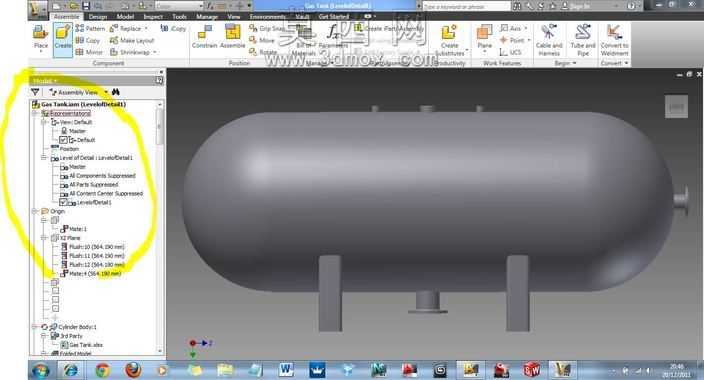Screen dimensions: 704x380
Task: Click the Grip Snap tool
Action: pos(267,28)
